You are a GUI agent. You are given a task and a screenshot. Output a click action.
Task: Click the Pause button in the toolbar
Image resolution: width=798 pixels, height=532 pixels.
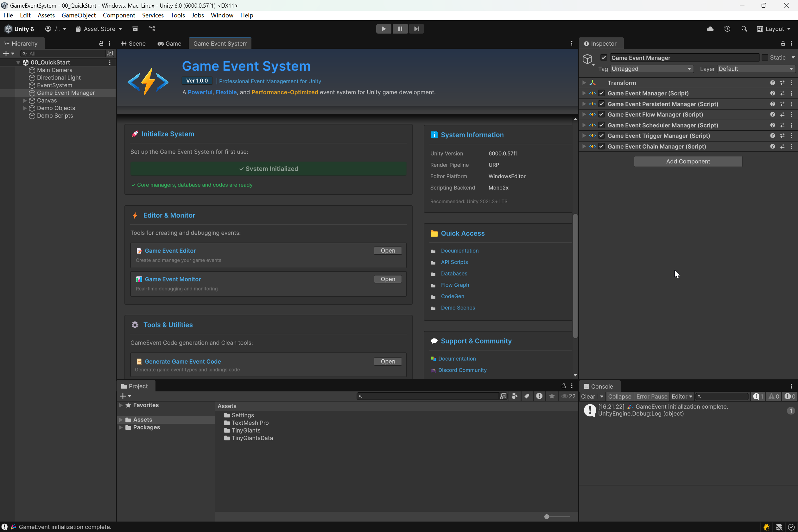pos(400,28)
